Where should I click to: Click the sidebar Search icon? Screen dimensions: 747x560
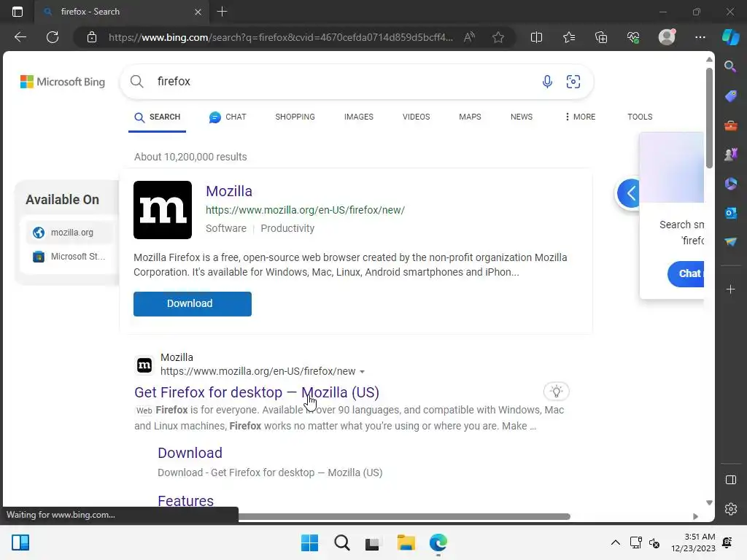click(730, 66)
